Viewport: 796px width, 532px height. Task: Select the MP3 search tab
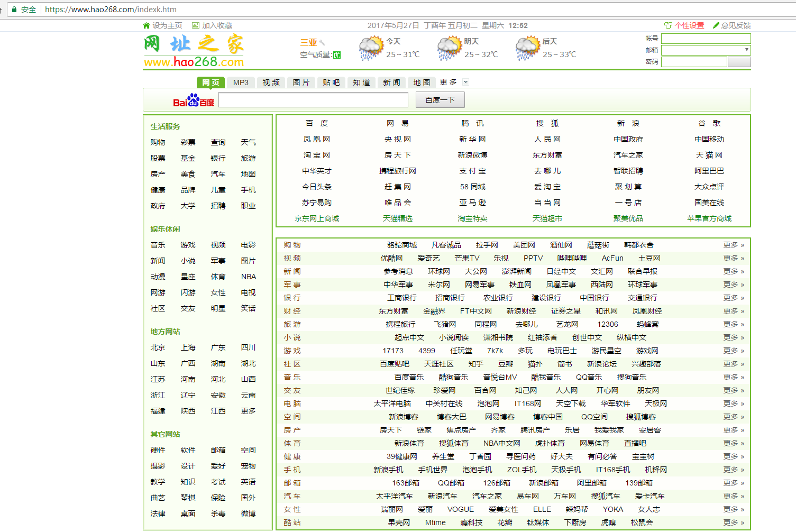click(x=241, y=82)
